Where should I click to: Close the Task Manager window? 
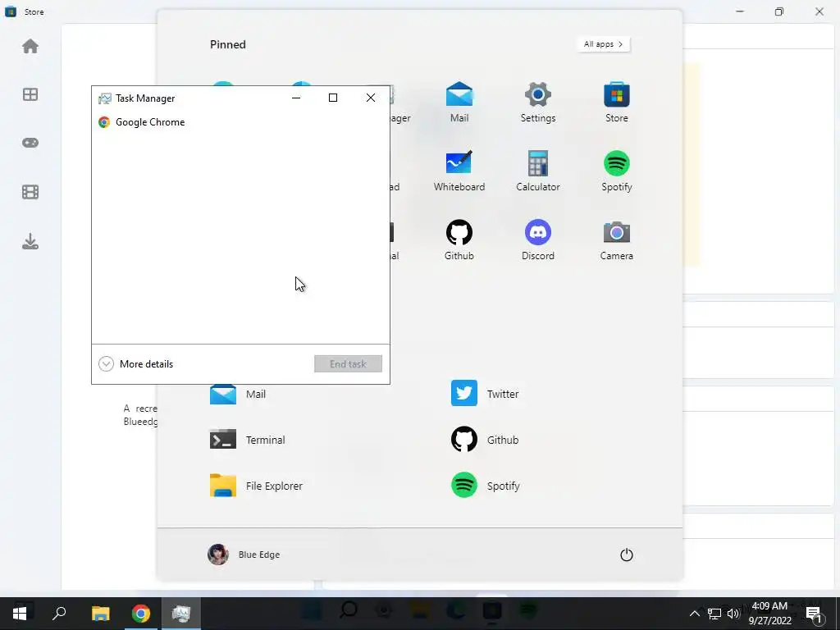coord(371,98)
